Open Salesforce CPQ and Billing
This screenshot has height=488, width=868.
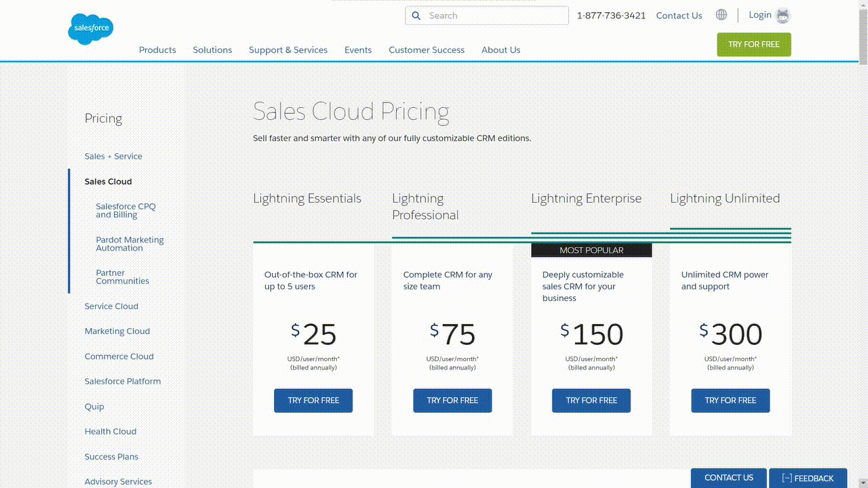pyautogui.click(x=125, y=211)
